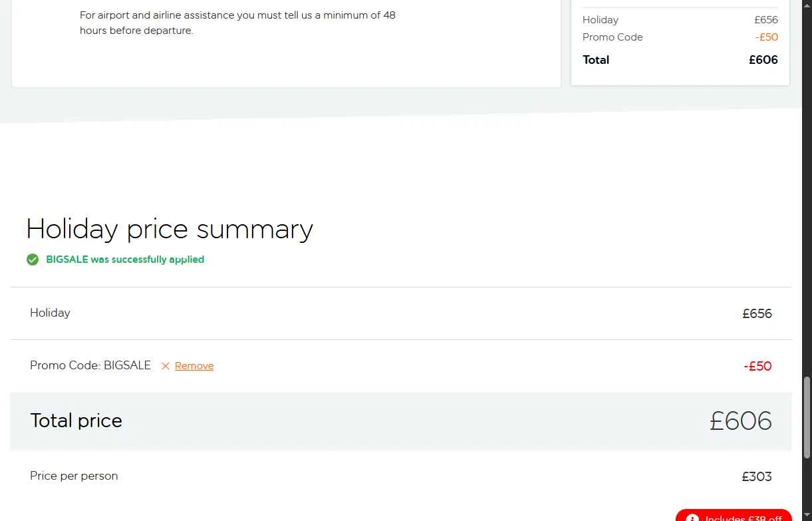The height and width of the screenshot is (521, 812).
Task: Click the green success checkmark icon
Action: point(33,260)
